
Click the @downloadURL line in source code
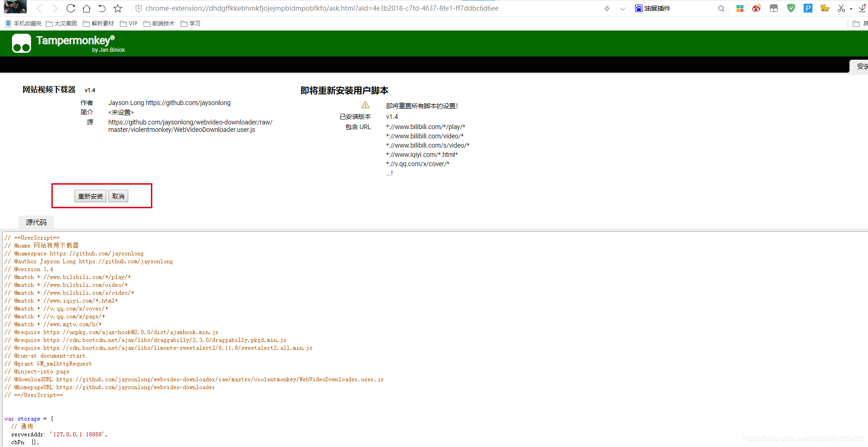(x=194, y=379)
